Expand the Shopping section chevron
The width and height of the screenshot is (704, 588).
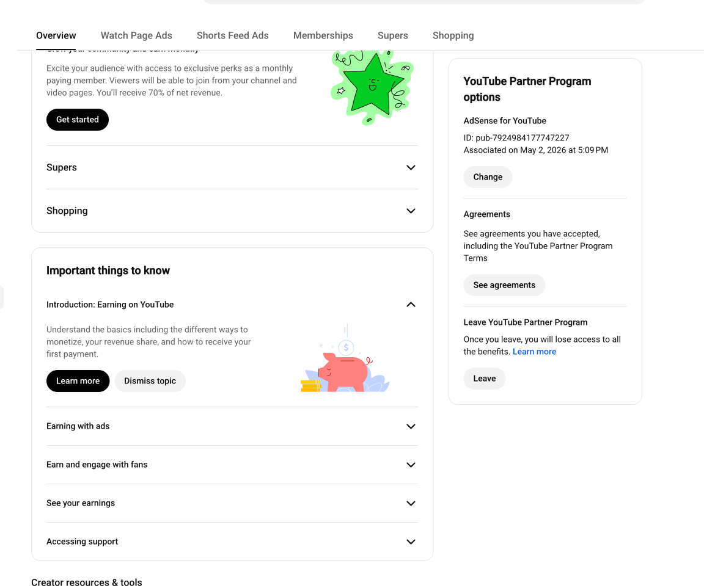pos(411,211)
